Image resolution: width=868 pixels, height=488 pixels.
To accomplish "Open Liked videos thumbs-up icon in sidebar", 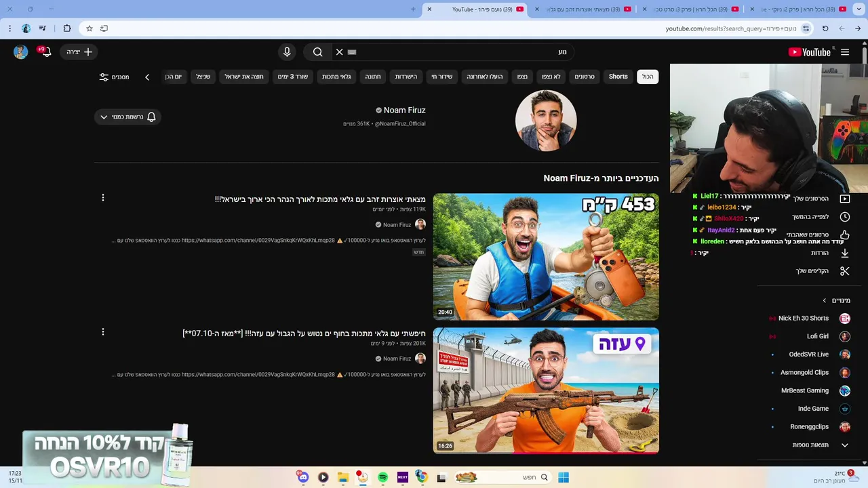I will 845,235.
